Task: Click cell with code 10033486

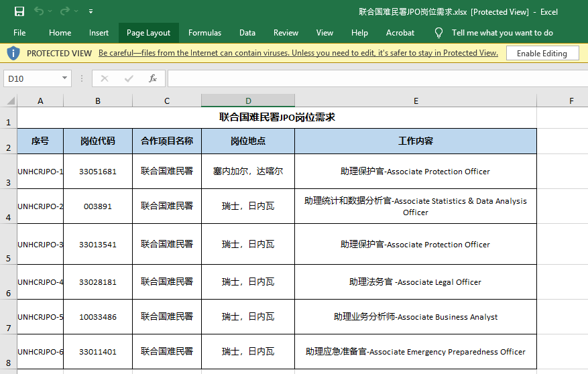Action: pyautogui.click(x=98, y=316)
